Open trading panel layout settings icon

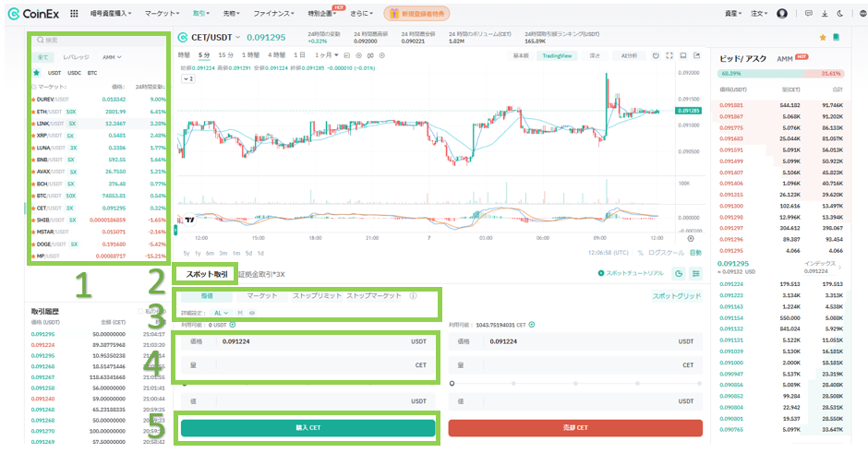[696, 273]
